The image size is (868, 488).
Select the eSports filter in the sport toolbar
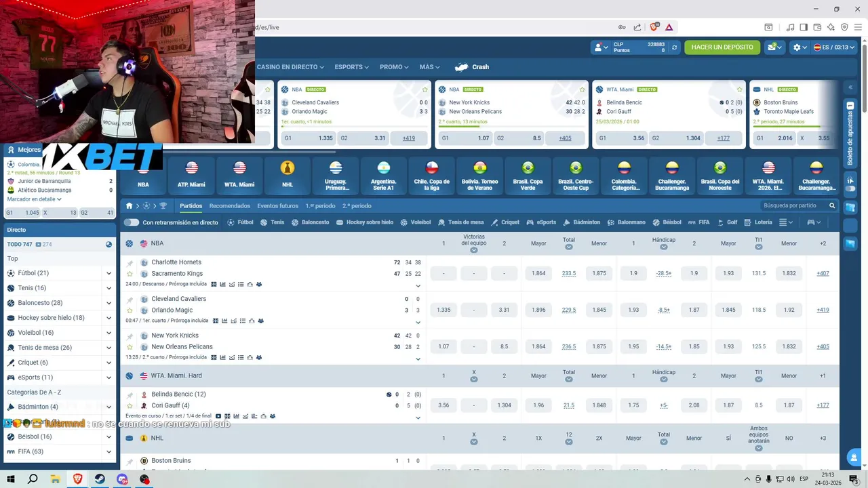click(x=541, y=222)
